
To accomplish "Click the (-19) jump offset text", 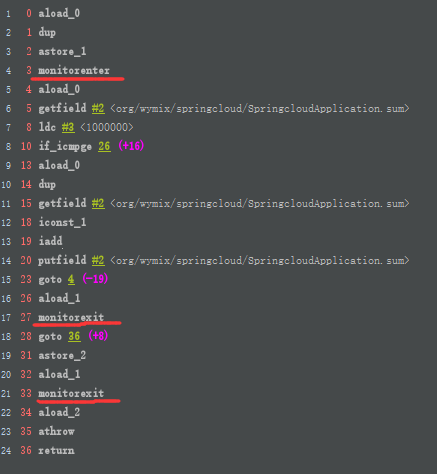I will point(95,279).
